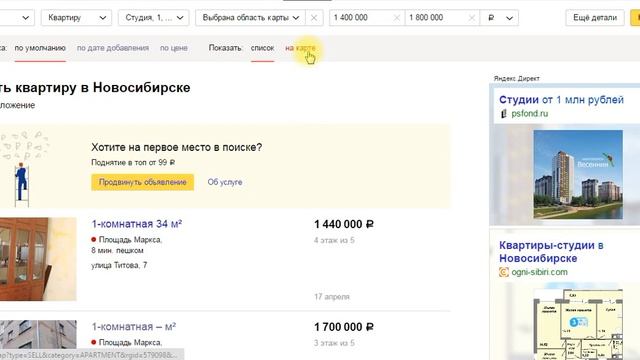Open the 1-комнатная – м² listing

pyautogui.click(x=133, y=327)
